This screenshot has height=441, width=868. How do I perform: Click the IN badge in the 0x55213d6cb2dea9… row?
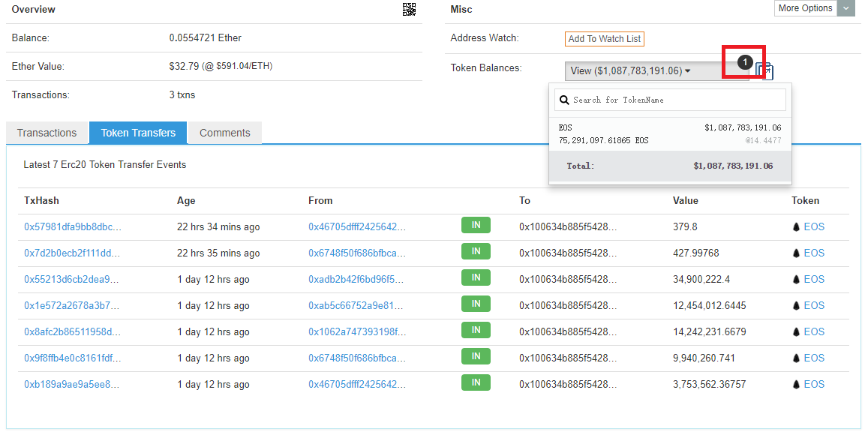pos(476,277)
